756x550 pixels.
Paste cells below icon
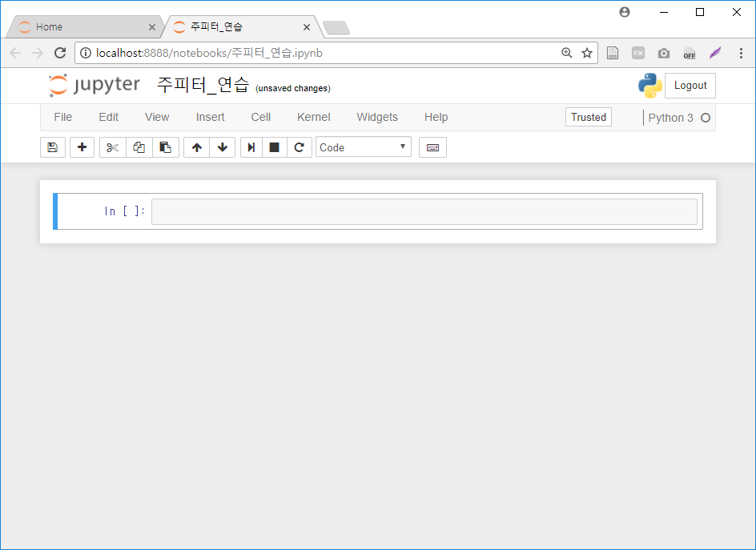pyautogui.click(x=165, y=147)
